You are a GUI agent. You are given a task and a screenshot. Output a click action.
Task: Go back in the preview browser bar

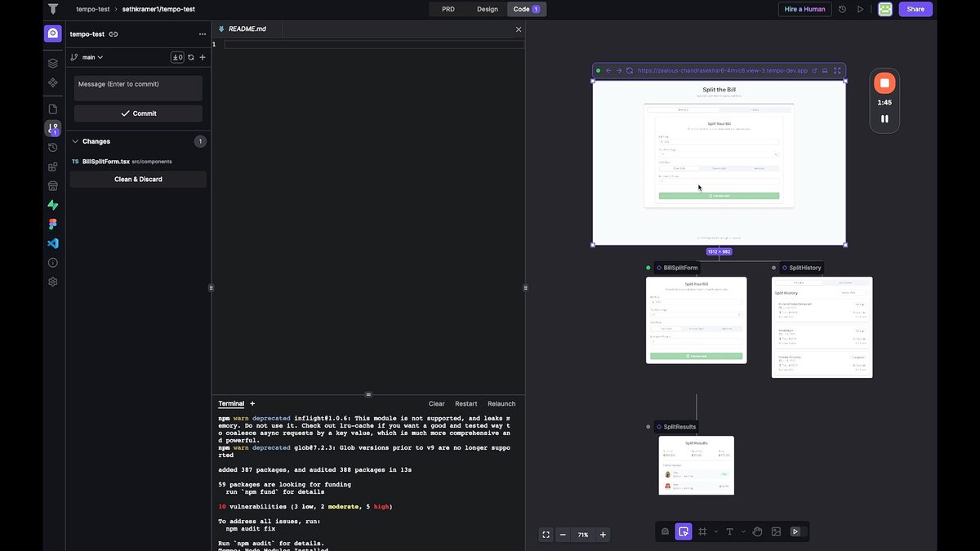(608, 71)
